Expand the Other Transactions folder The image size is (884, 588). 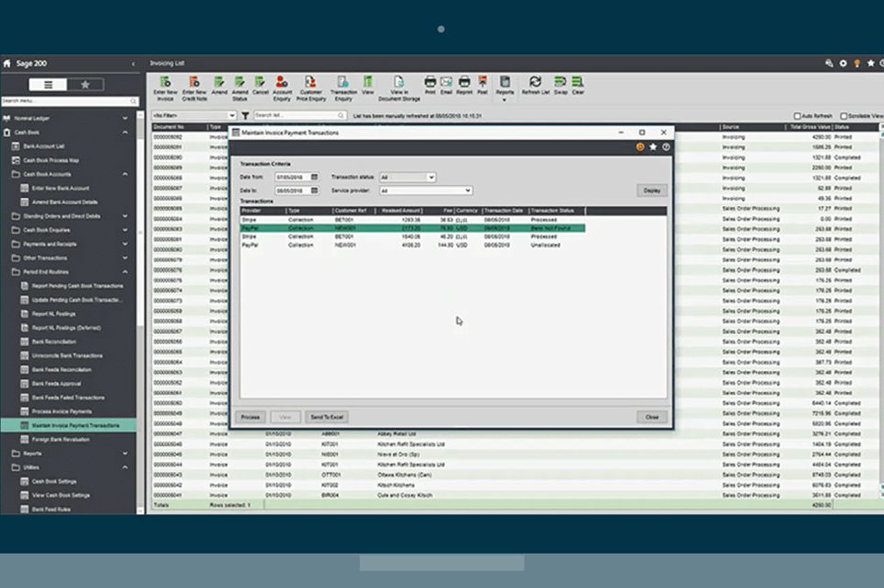click(125, 258)
